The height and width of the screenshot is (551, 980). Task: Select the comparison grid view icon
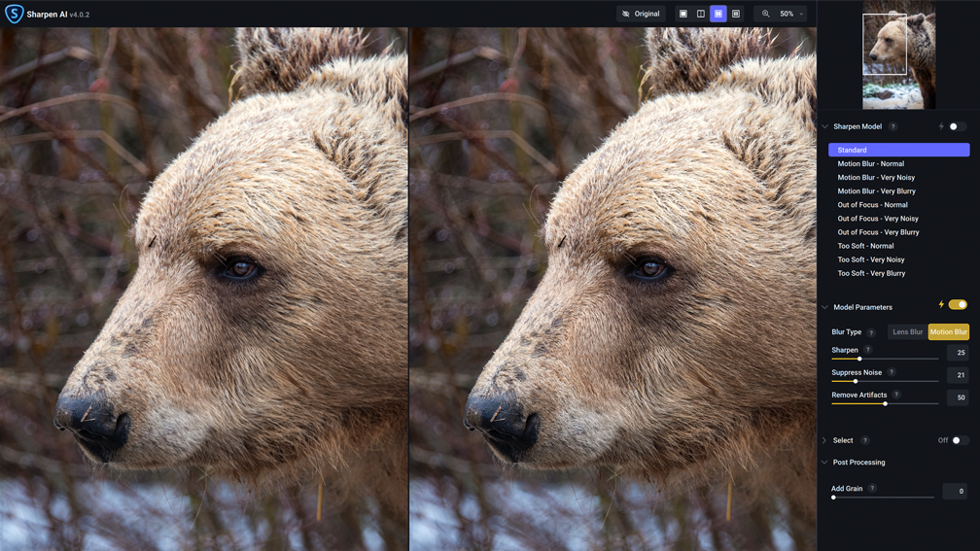click(x=736, y=14)
